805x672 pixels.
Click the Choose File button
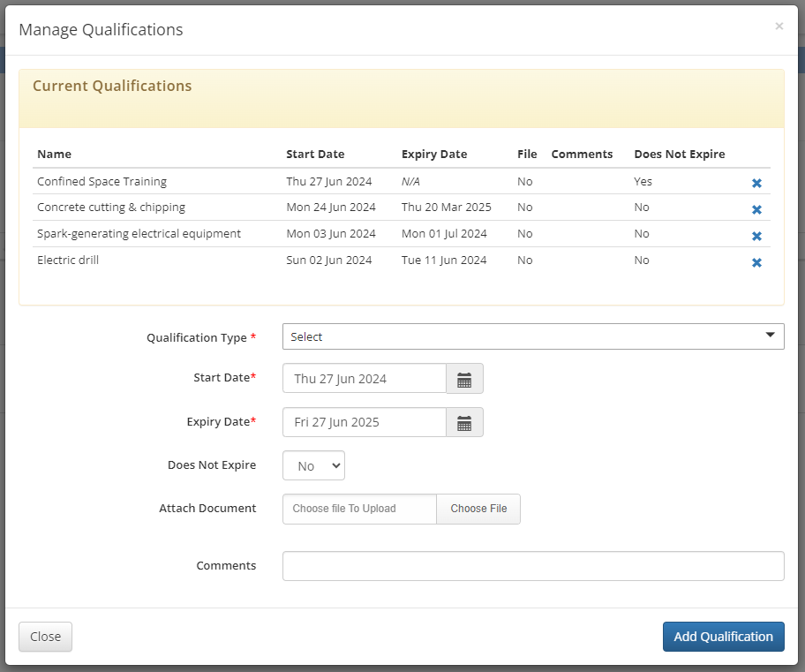[x=478, y=509]
